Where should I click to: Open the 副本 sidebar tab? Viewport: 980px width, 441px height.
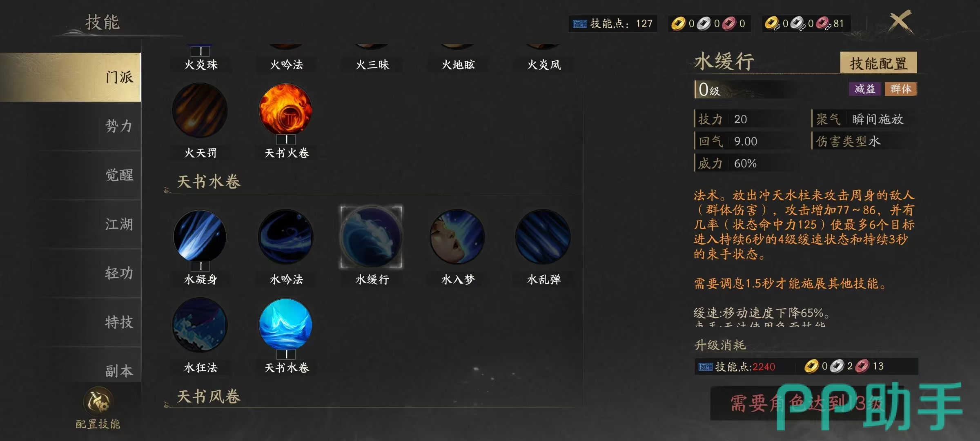[119, 370]
